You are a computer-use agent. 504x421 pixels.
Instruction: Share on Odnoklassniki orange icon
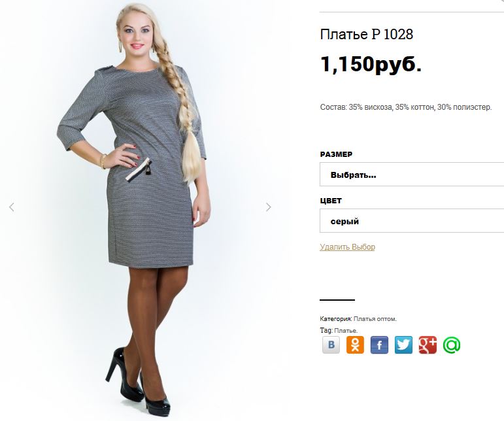coord(355,345)
